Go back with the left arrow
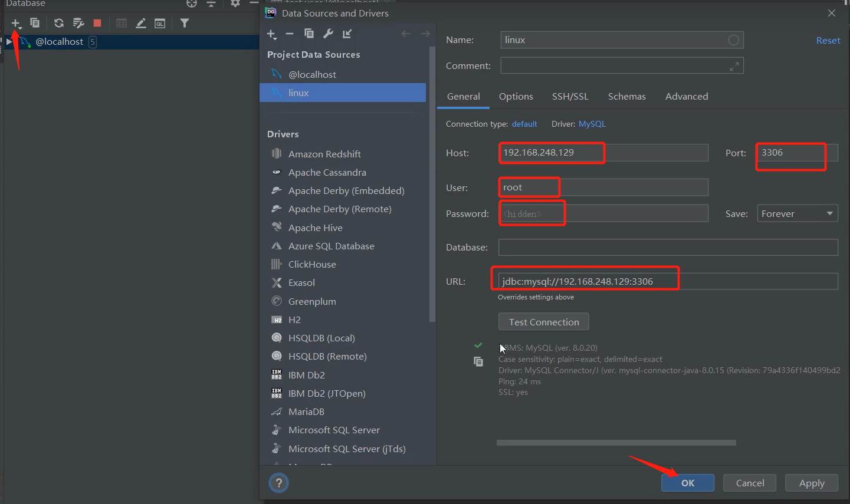 (406, 34)
